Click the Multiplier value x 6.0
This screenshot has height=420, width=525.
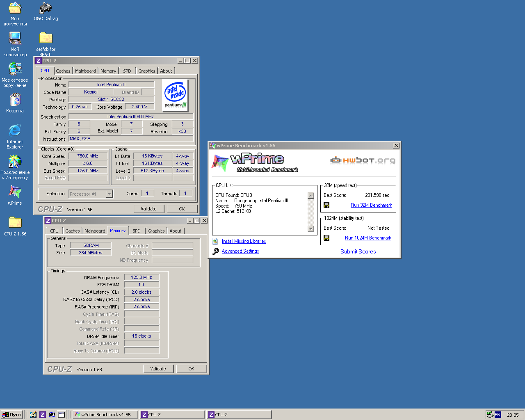[x=88, y=163]
